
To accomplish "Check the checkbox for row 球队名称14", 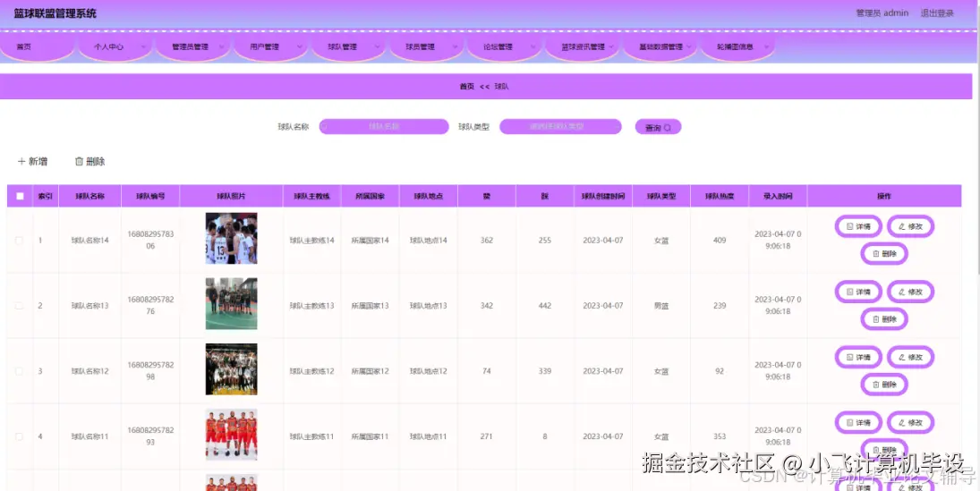I will click(x=20, y=241).
